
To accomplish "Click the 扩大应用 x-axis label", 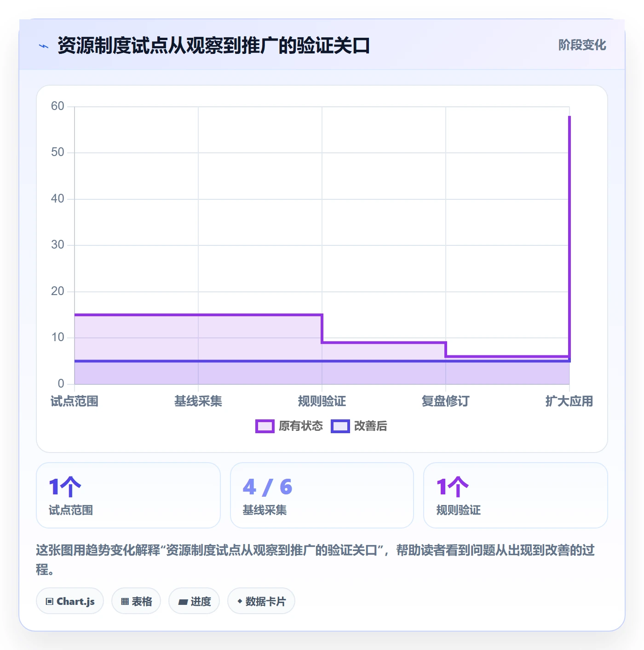I will 569,401.
